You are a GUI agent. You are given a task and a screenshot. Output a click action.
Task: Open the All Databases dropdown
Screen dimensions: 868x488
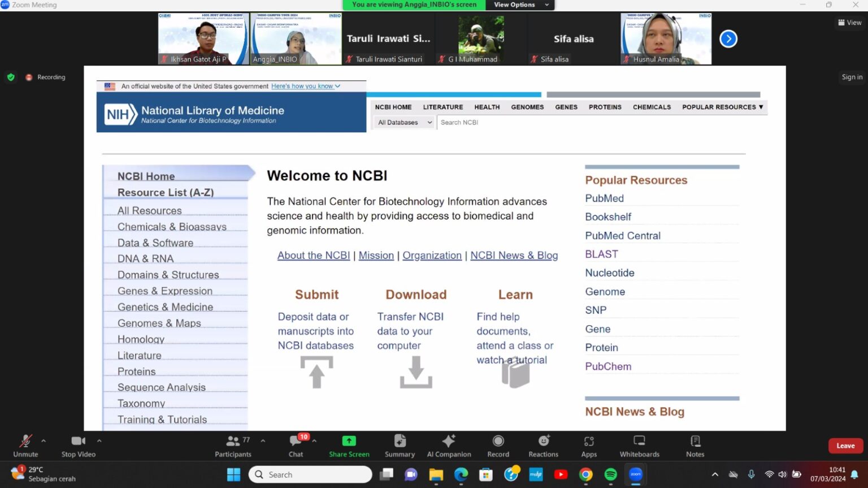point(404,122)
